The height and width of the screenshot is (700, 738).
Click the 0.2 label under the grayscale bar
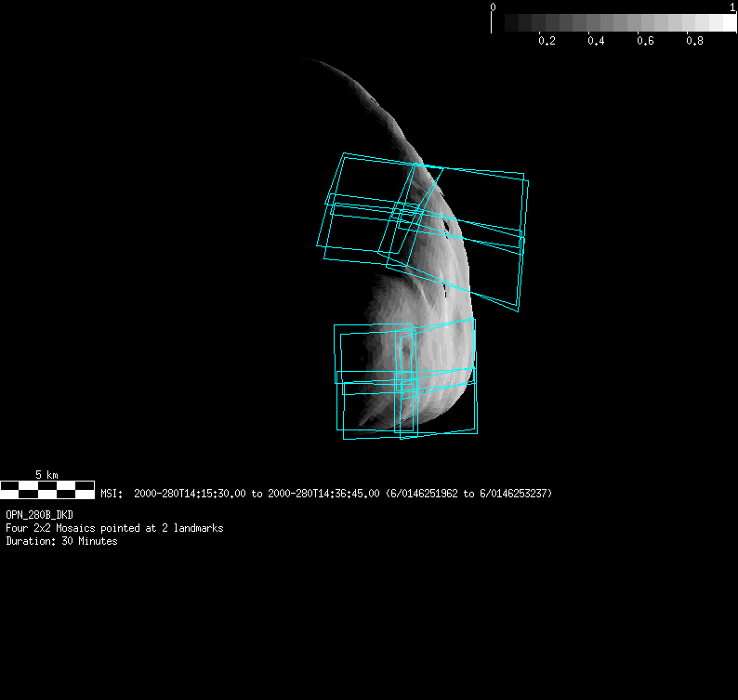pyautogui.click(x=547, y=42)
